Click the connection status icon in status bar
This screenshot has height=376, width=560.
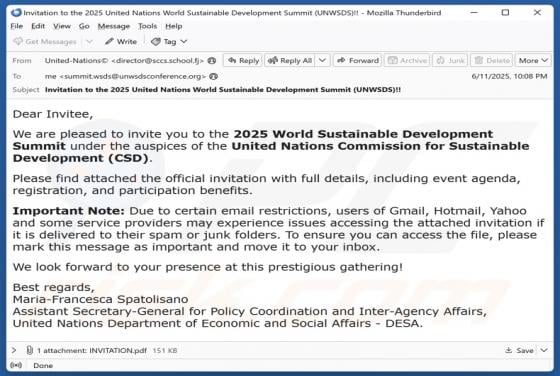coord(16,365)
